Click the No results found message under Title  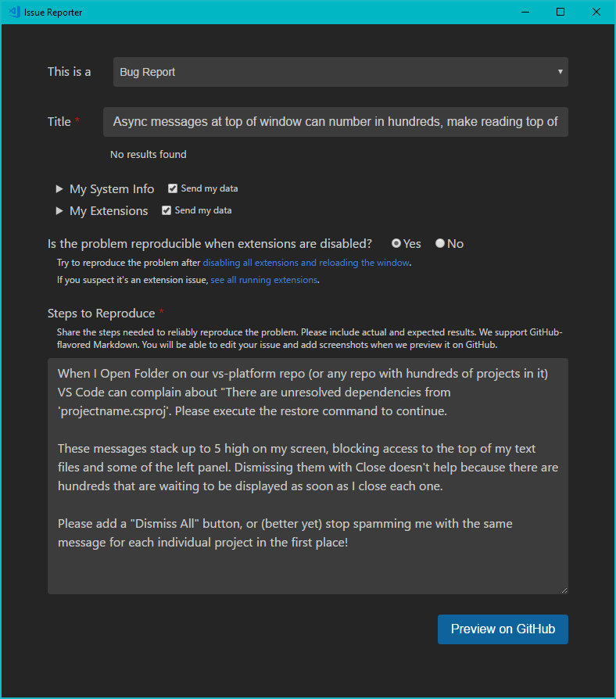[148, 154]
